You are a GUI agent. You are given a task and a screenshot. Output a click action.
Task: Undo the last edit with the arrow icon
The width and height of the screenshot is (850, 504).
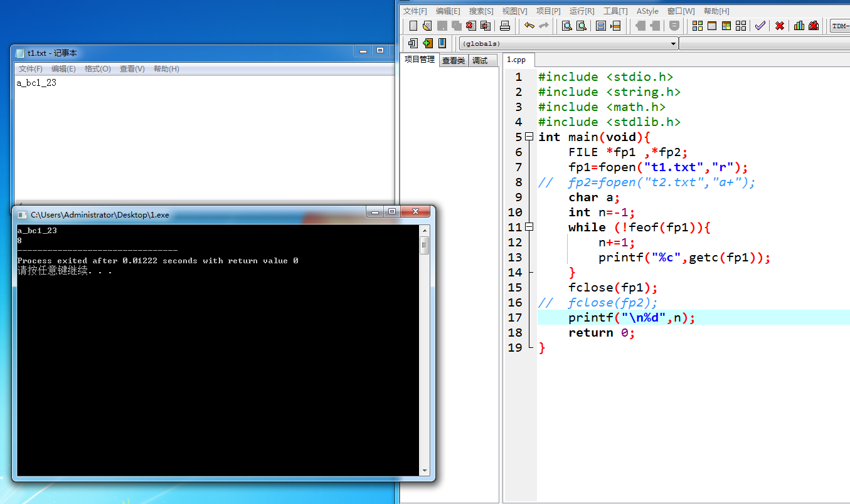(529, 26)
